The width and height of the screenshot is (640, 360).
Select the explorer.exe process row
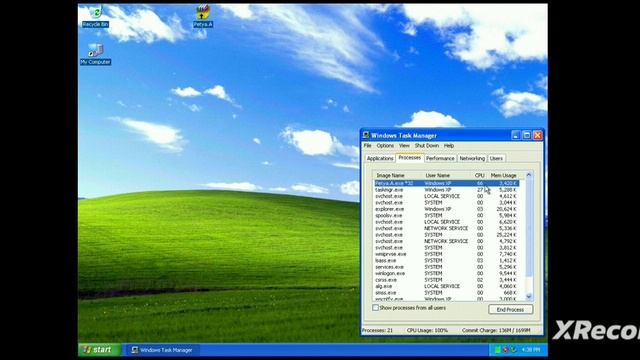click(x=447, y=209)
